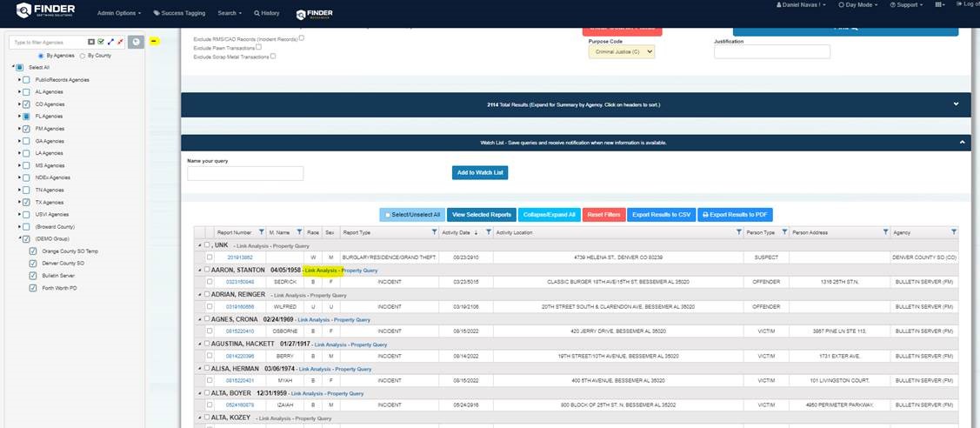Click the agency filter text field
980x428 pixels.
coord(48,42)
